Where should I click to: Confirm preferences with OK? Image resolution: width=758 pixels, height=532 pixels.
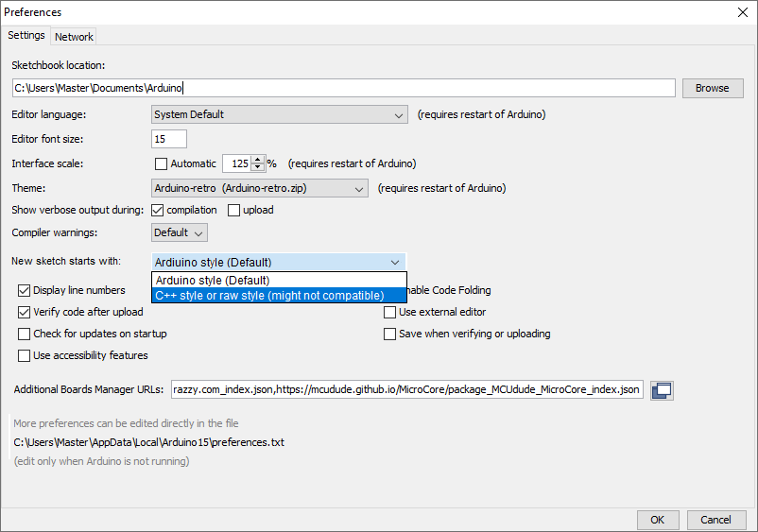(x=658, y=520)
